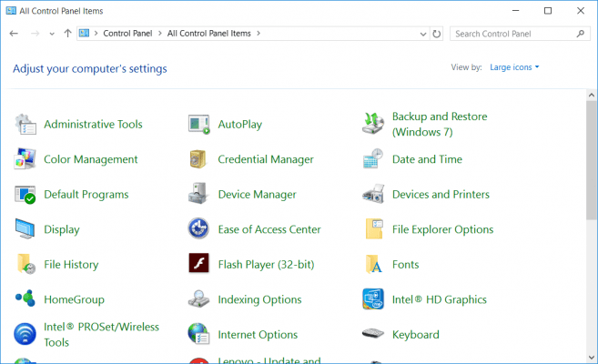
Task: Click Control Panel in the address breadcrumb
Action: click(129, 34)
